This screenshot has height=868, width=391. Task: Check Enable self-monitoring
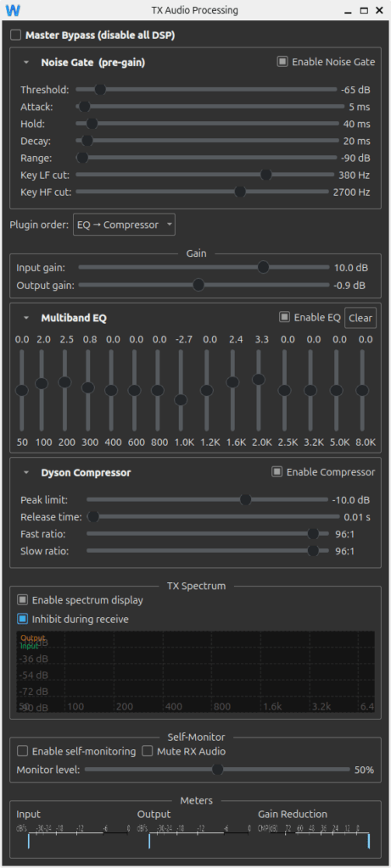23,751
